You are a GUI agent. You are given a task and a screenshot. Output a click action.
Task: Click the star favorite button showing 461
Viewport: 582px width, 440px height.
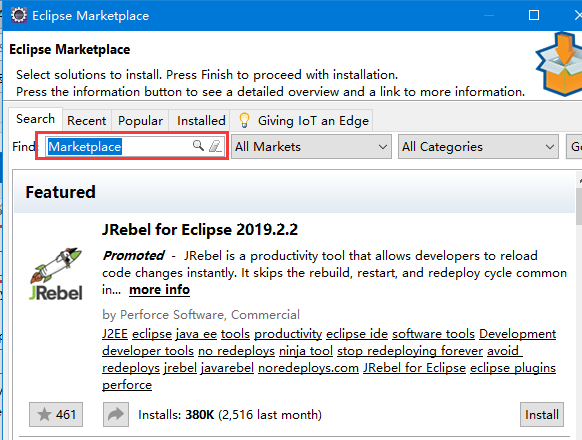56,414
